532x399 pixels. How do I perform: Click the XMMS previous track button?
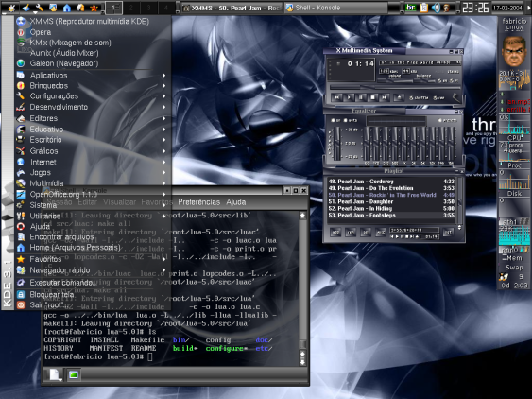337,97
